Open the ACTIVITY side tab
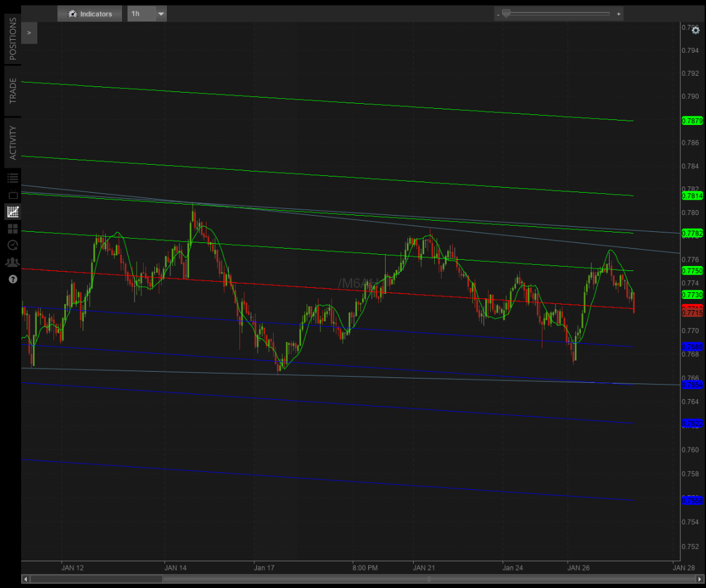Viewport: 706px width, 588px height. coord(12,142)
